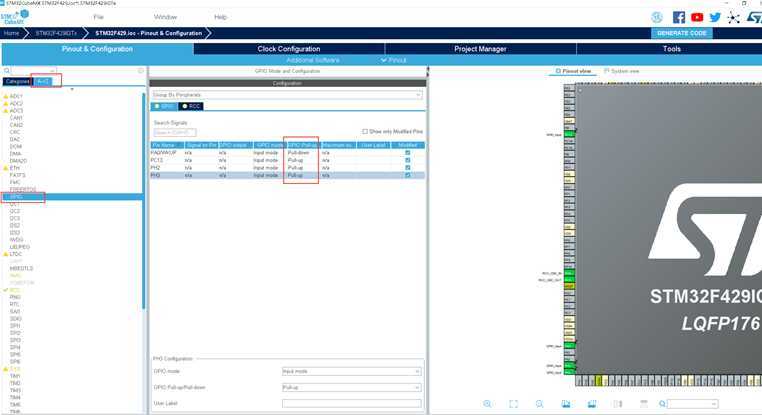Zoom out of the pinout view
Image resolution: width=762 pixels, height=415 pixels.
coord(539,404)
